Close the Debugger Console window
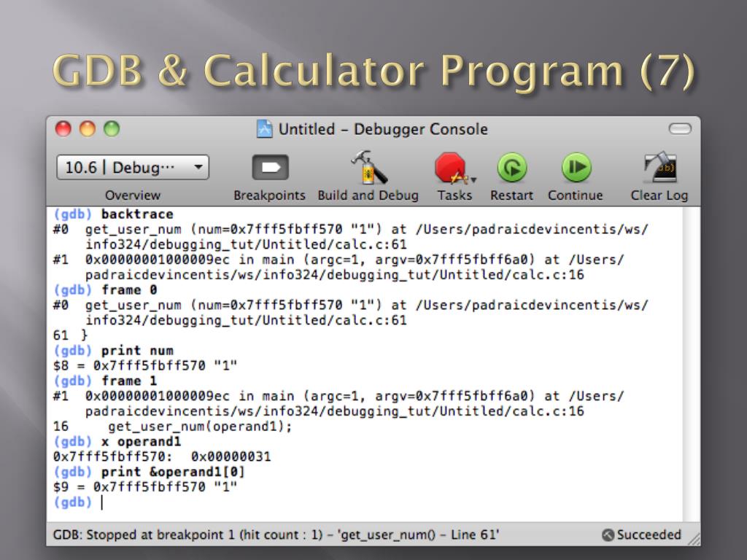The width and height of the screenshot is (747, 560). pyautogui.click(x=63, y=129)
